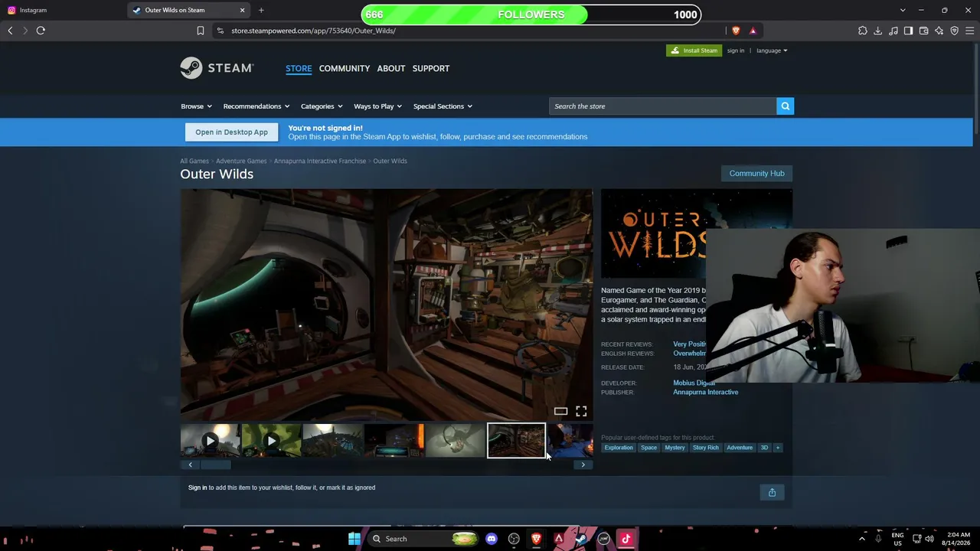
Task: Expand the Recommendations dropdown
Action: pos(256,106)
